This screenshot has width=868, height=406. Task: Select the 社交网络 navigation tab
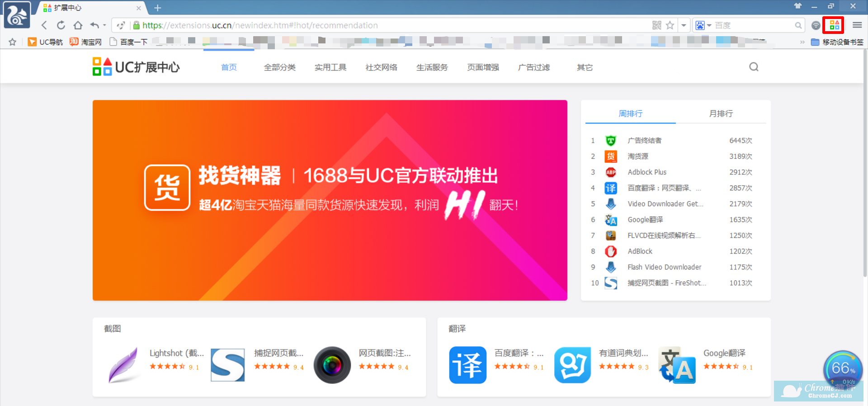pos(381,67)
